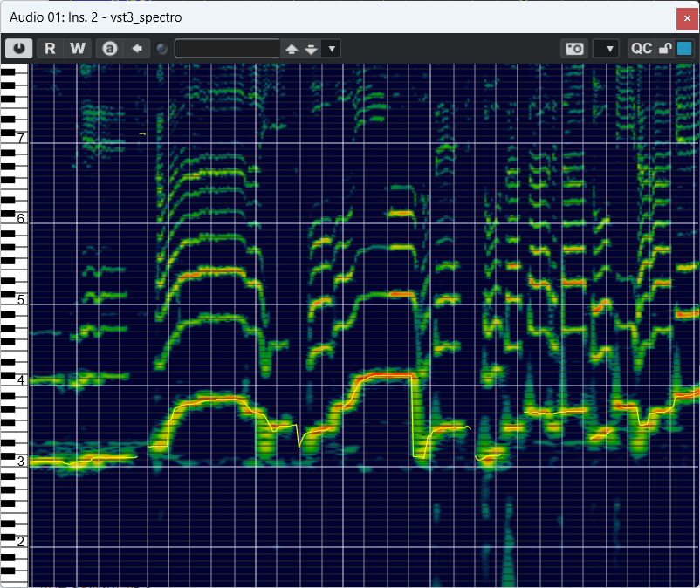The image size is (700, 588).
Task: Click the blue square at toolbar's right end
Action: 684,49
